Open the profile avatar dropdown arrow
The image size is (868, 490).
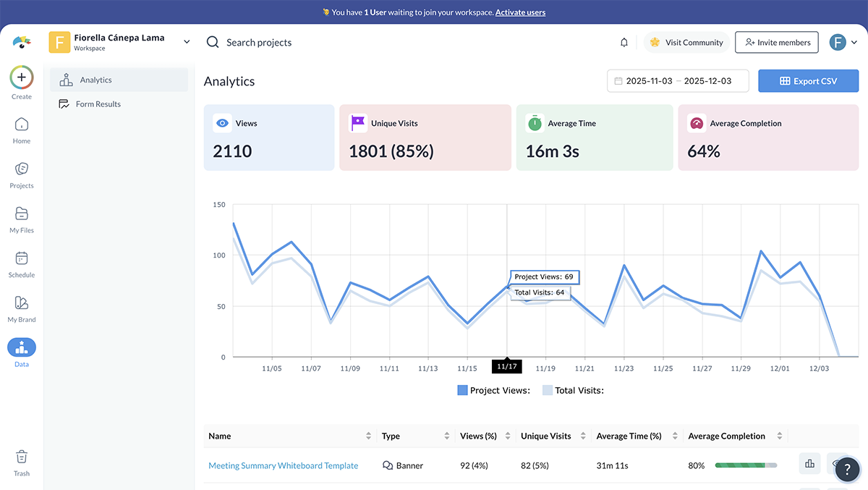(854, 42)
